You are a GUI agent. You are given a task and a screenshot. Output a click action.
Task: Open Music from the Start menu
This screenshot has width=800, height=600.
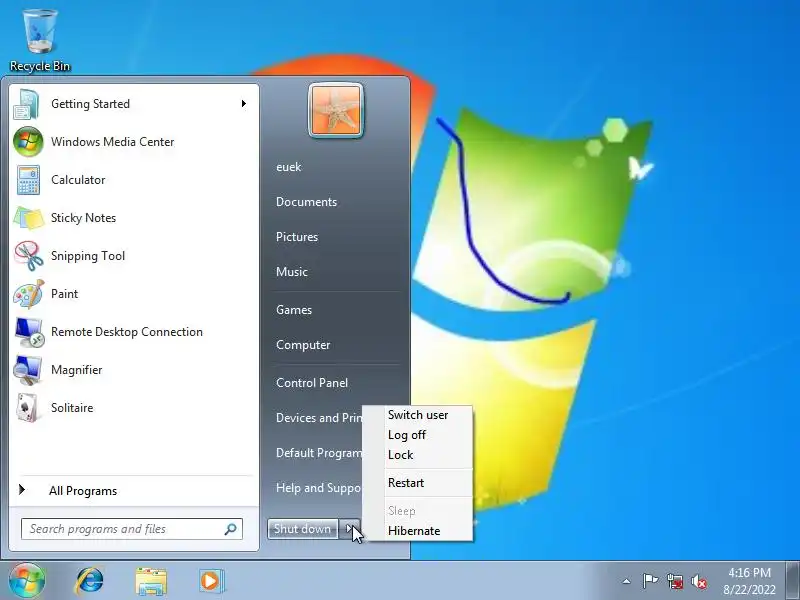pyautogui.click(x=292, y=271)
